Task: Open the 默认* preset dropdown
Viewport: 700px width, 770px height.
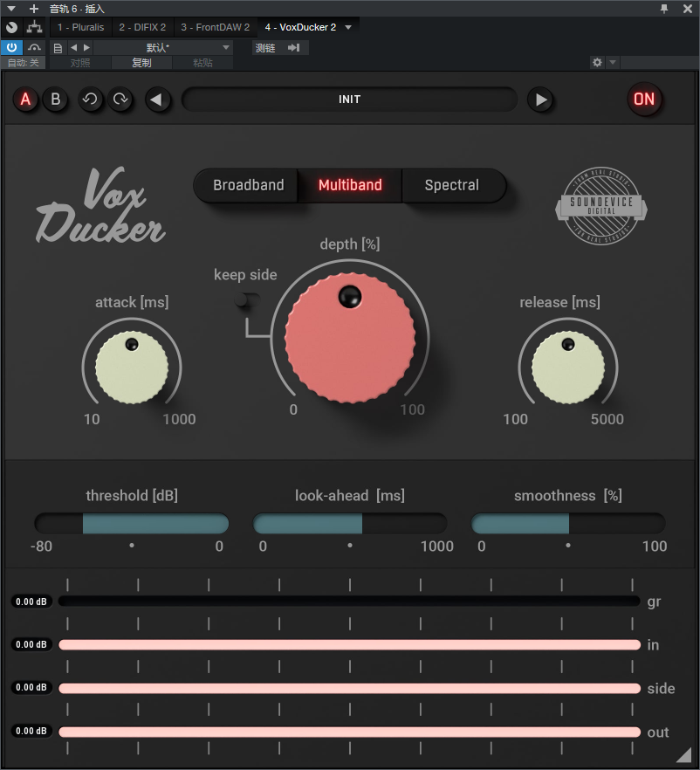Action: point(163,48)
